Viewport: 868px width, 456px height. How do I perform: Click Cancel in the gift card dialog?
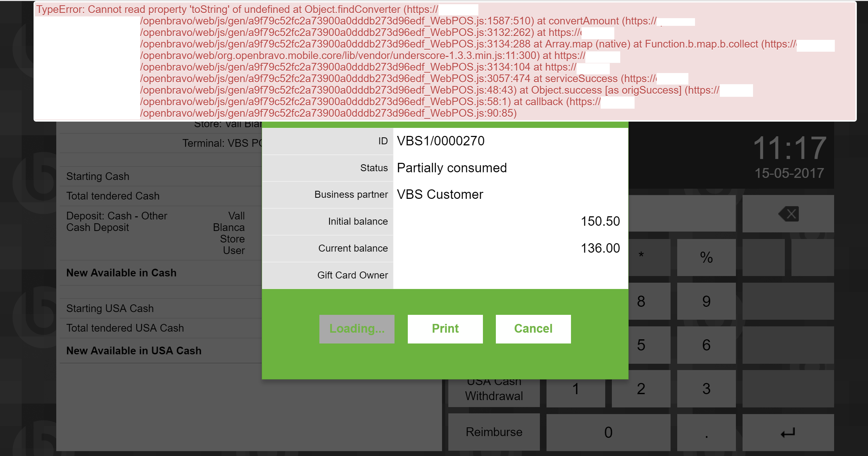533,329
